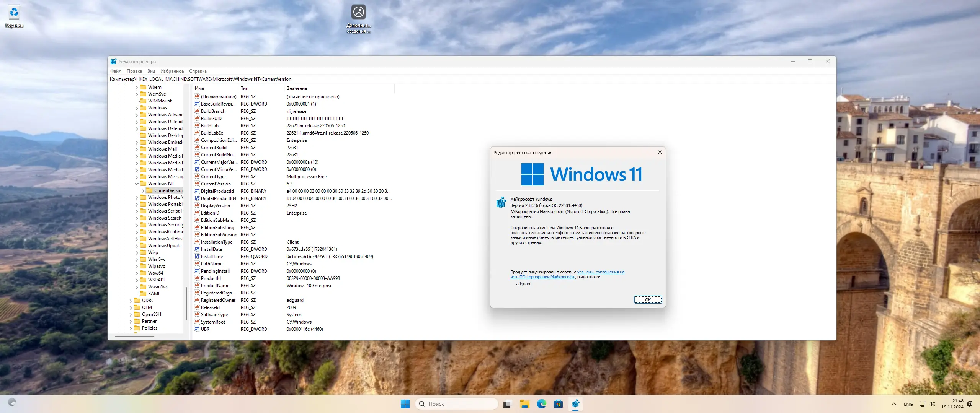This screenshot has height=413, width=980.
Task: Click the tree pane horizontal scrollbar
Action: (134, 337)
